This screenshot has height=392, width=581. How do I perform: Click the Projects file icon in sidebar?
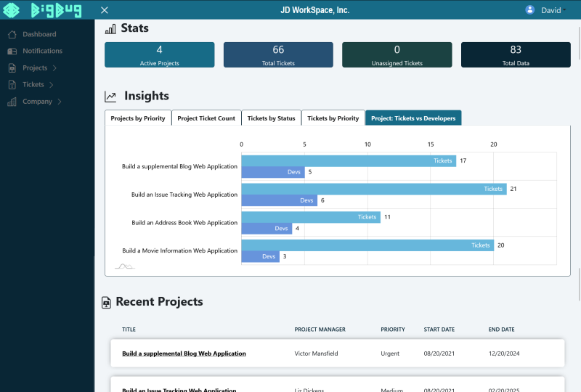point(12,68)
